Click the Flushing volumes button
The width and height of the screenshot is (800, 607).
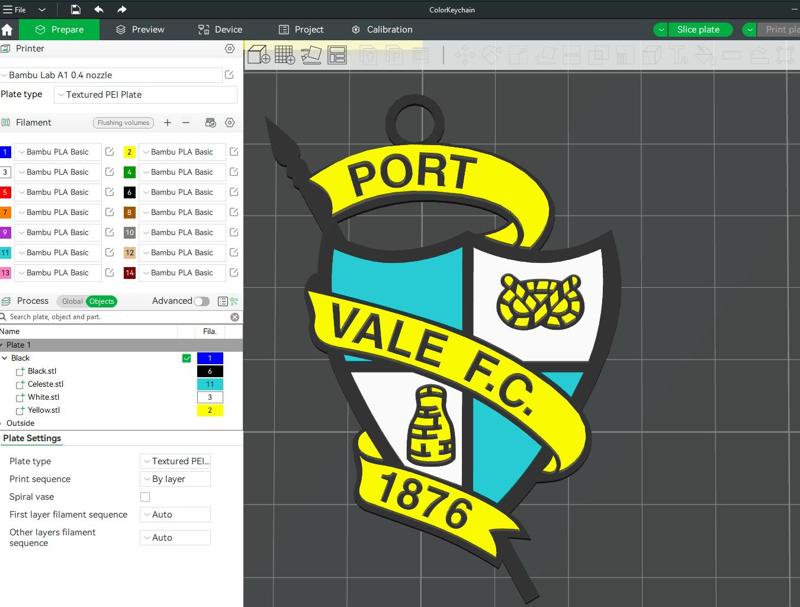pos(123,122)
